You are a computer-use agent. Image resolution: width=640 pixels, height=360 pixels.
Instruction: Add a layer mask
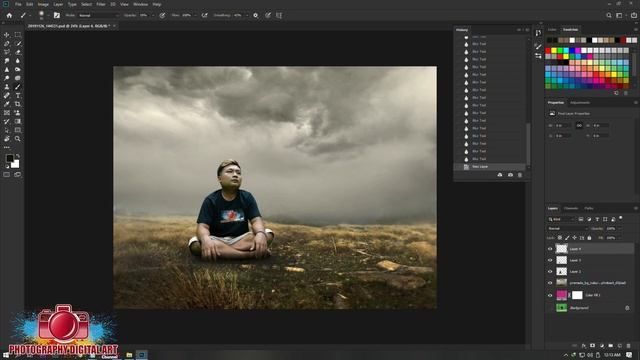[x=593, y=346]
